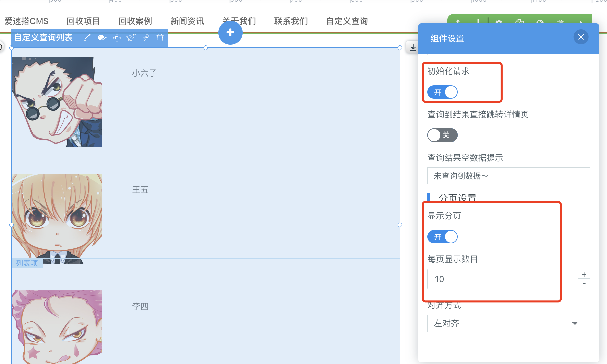Click the blue plus add button
The height and width of the screenshot is (364, 607).
point(230,32)
